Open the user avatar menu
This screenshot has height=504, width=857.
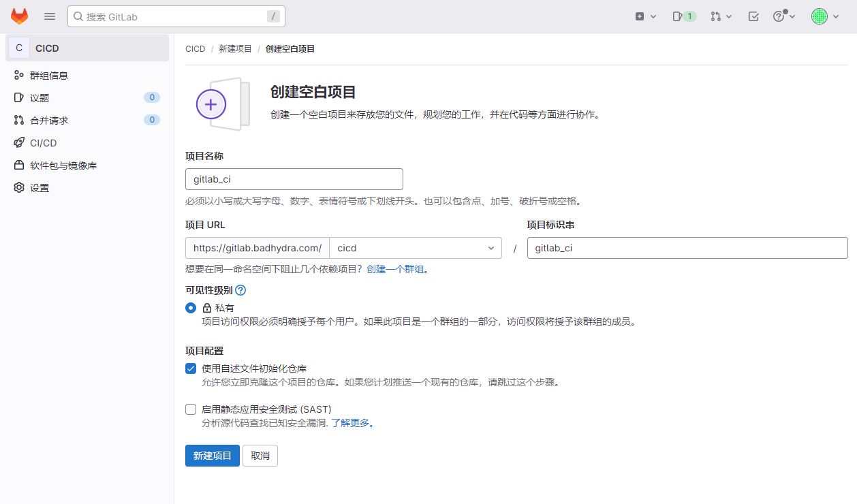(x=824, y=16)
